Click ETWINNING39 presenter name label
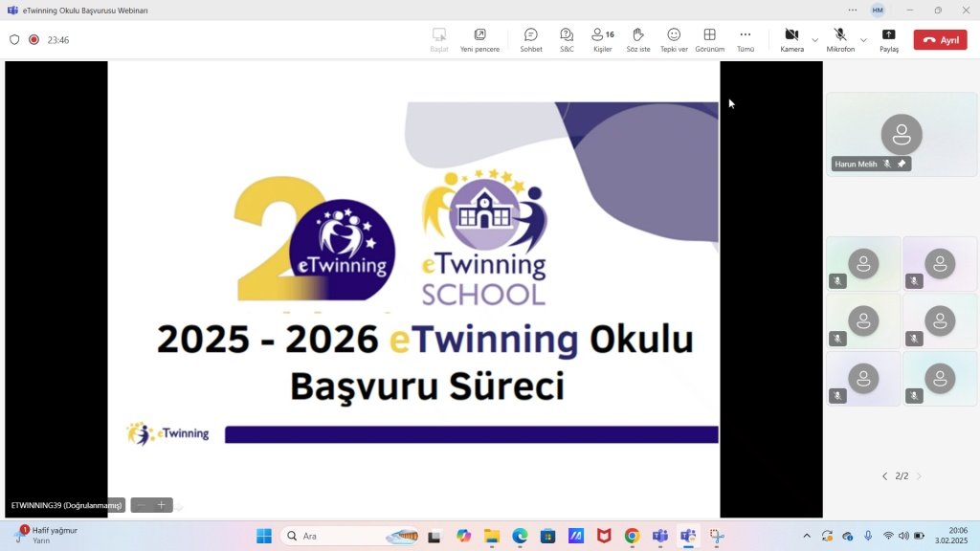This screenshot has width=980, height=551. 66,505
